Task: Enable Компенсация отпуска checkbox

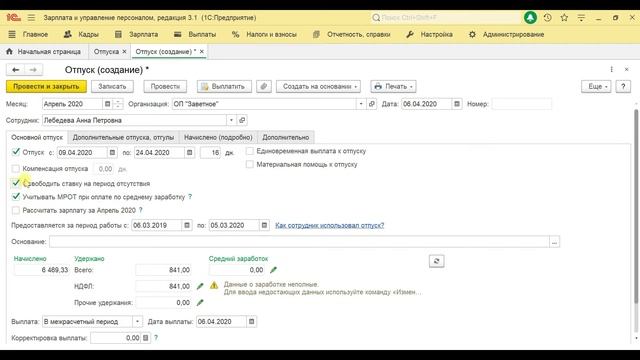Action: [16, 169]
